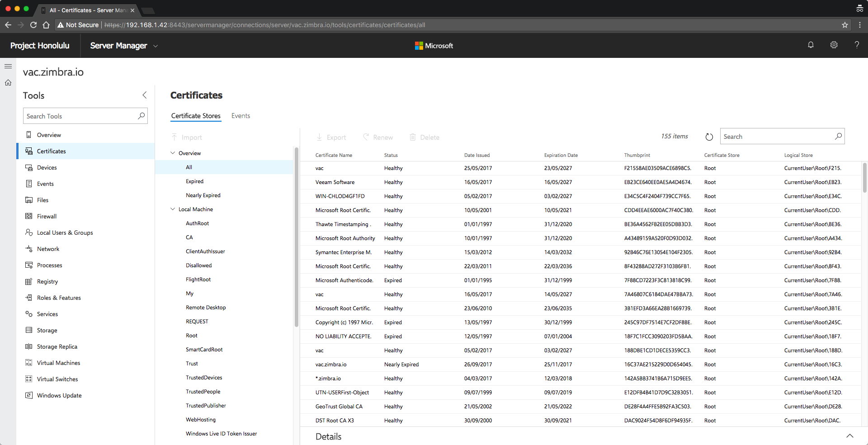The width and height of the screenshot is (868, 445).
Task: Click the Import button
Action: [187, 137]
